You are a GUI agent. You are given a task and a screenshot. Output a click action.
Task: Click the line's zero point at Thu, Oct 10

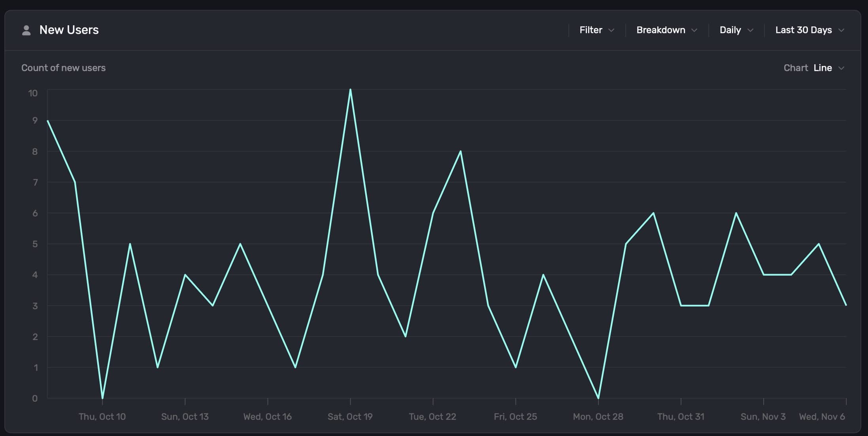pos(102,398)
